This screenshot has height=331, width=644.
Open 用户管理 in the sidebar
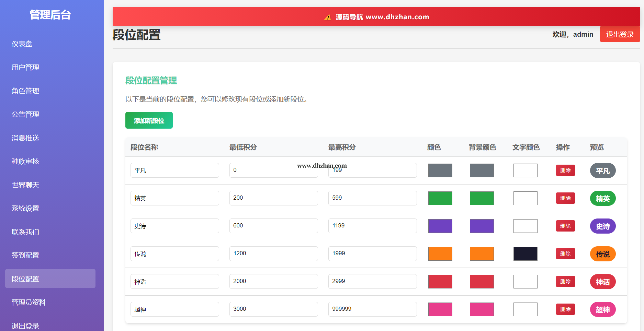pyautogui.click(x=25, y=67)
